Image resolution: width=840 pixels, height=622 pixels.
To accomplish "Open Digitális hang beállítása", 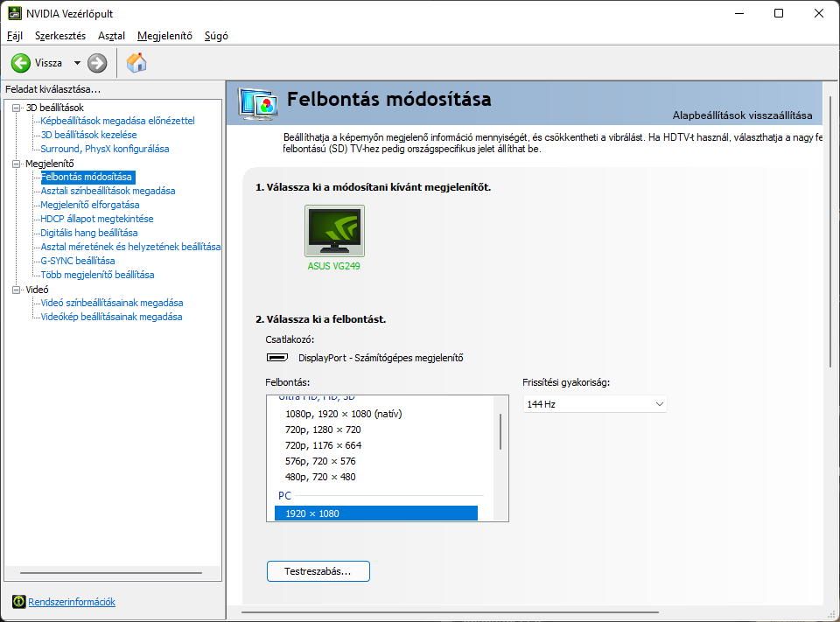I will click(89, 233).
